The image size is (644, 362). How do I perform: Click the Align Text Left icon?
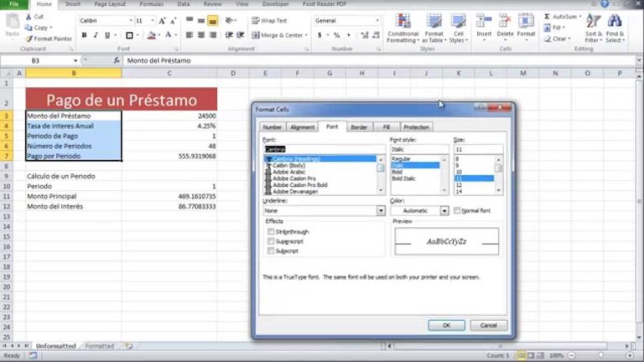190,35
